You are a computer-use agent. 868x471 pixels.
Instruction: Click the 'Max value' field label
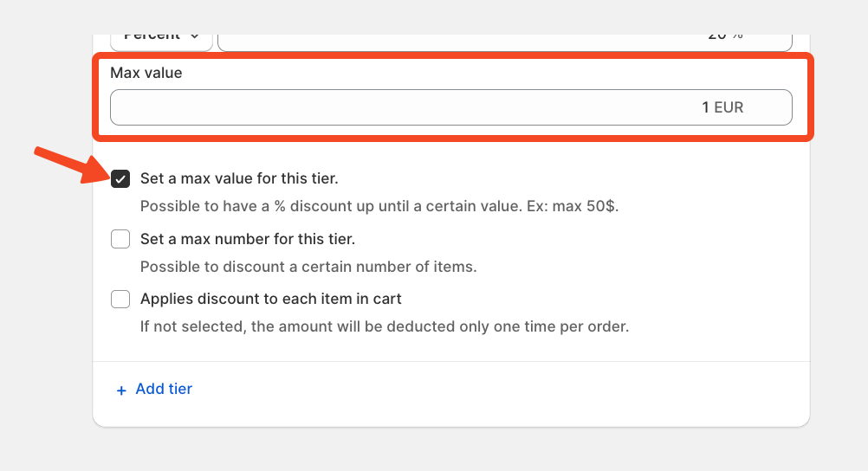click(146, 74)
